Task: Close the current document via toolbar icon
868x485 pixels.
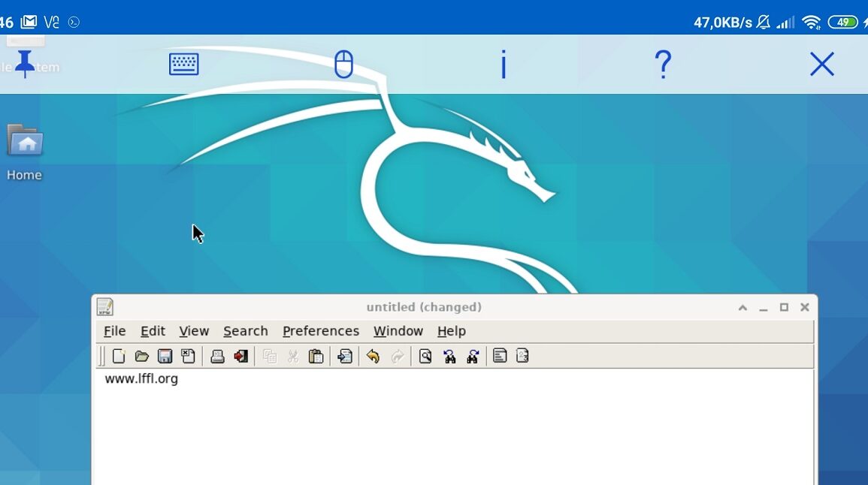Action: [x=188, y=356]
